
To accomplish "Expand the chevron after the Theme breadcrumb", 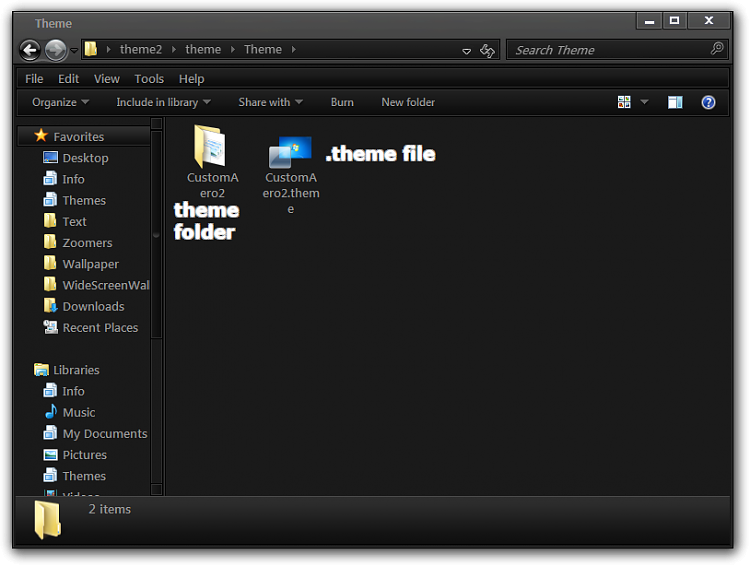I will tap(293, 49).
